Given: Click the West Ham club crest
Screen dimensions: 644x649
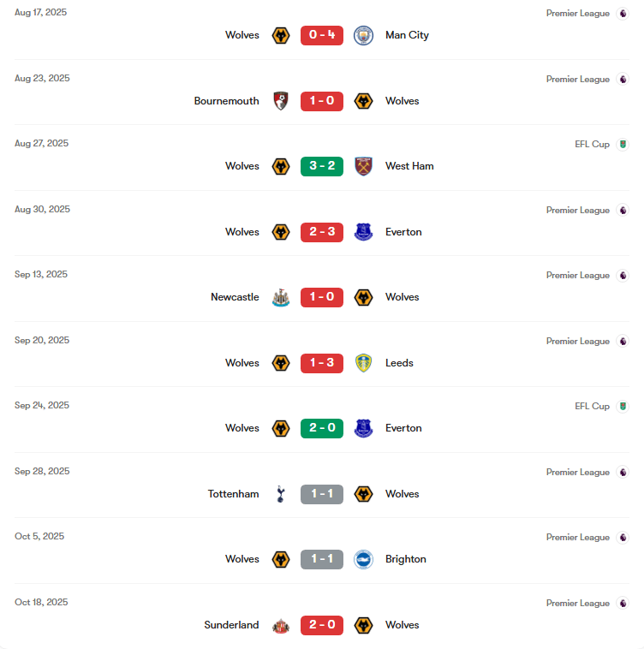Looking at the screenshot, I should coord(364,166).
